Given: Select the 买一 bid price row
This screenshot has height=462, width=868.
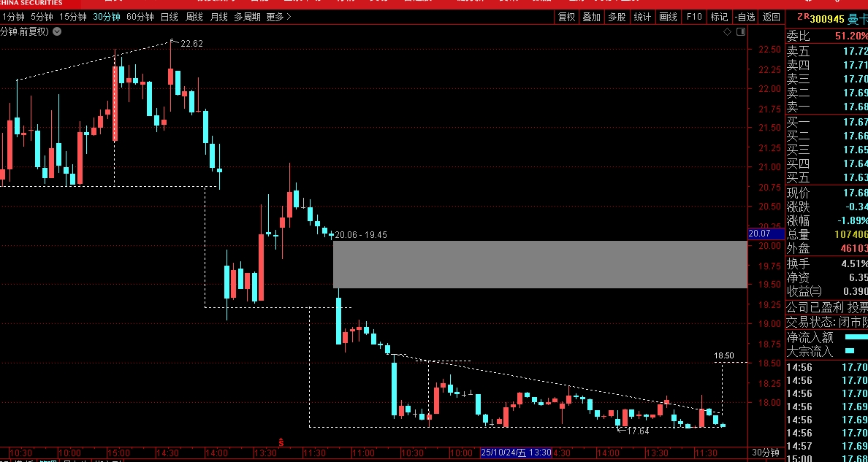Looking at the screenshot, I should [x=827, y=122].
